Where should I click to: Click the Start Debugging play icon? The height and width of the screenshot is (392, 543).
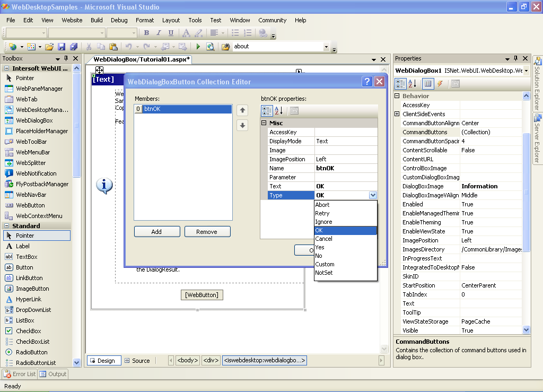(198, 47)
